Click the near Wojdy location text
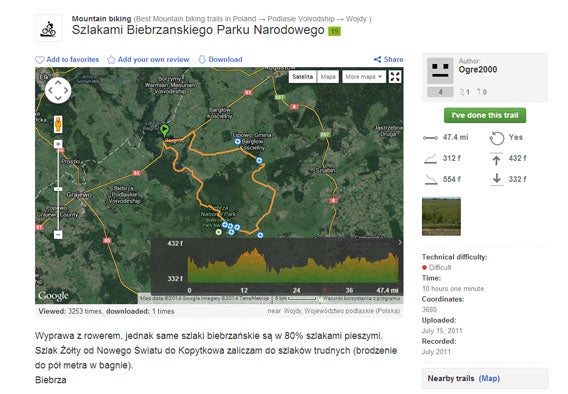 [x=334, y=311]
